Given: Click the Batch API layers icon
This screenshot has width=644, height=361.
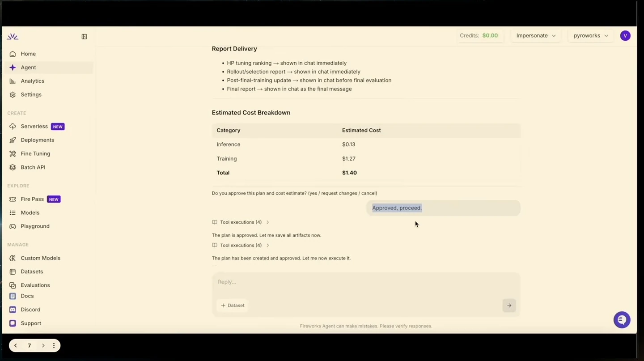Looking at the screenshot, I should click(13, 167).
